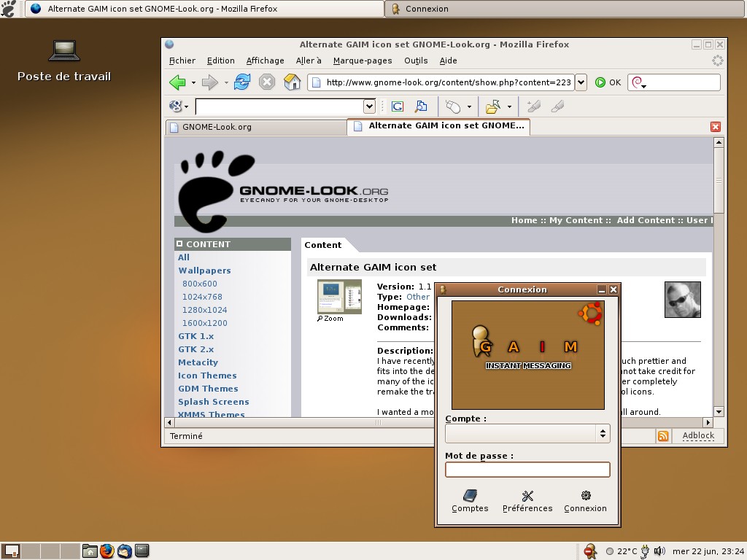Click the Connexion sign-in button
Screen dimensions: 747x560
[585, 501]
